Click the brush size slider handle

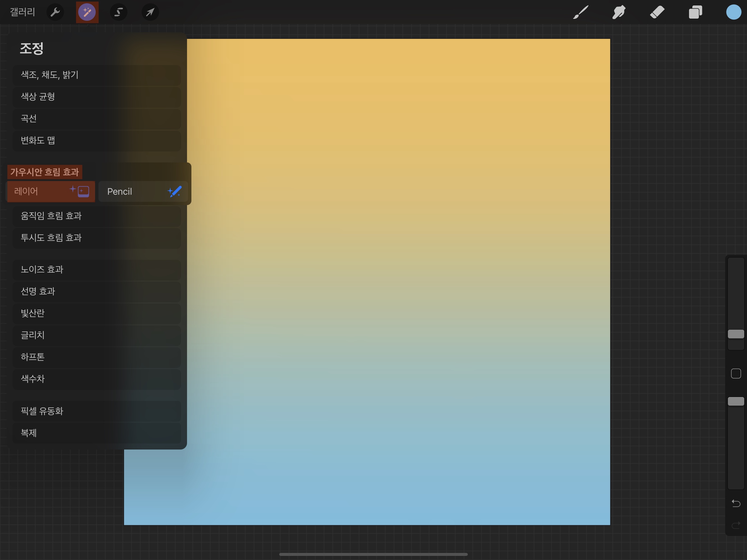pos(736,334)
